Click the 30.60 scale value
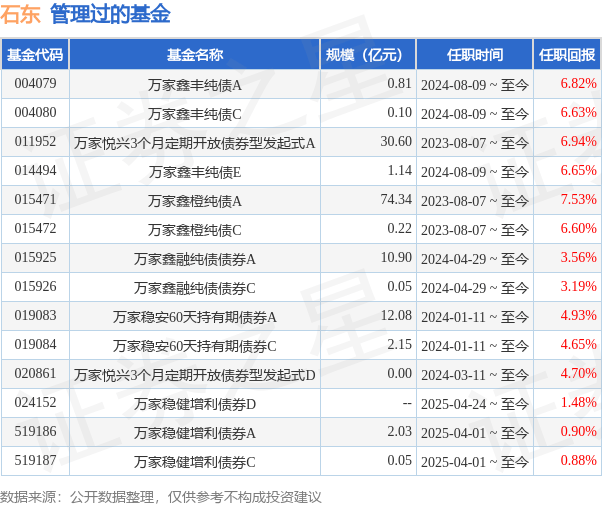Screen dimensions: 602x506 click(x=396, y=141)
